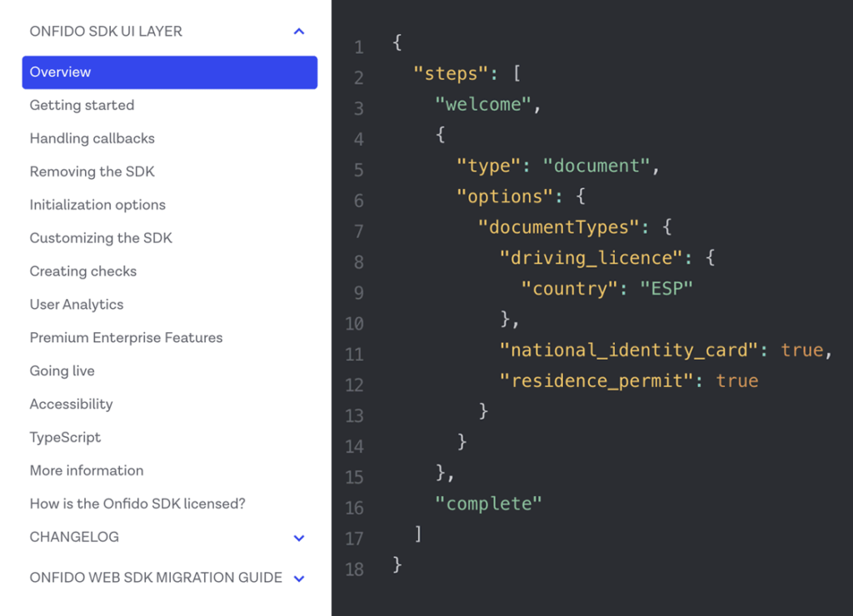Screen dimensions: 853x616
Task: Click the "document" value in code
Action: 596,166
